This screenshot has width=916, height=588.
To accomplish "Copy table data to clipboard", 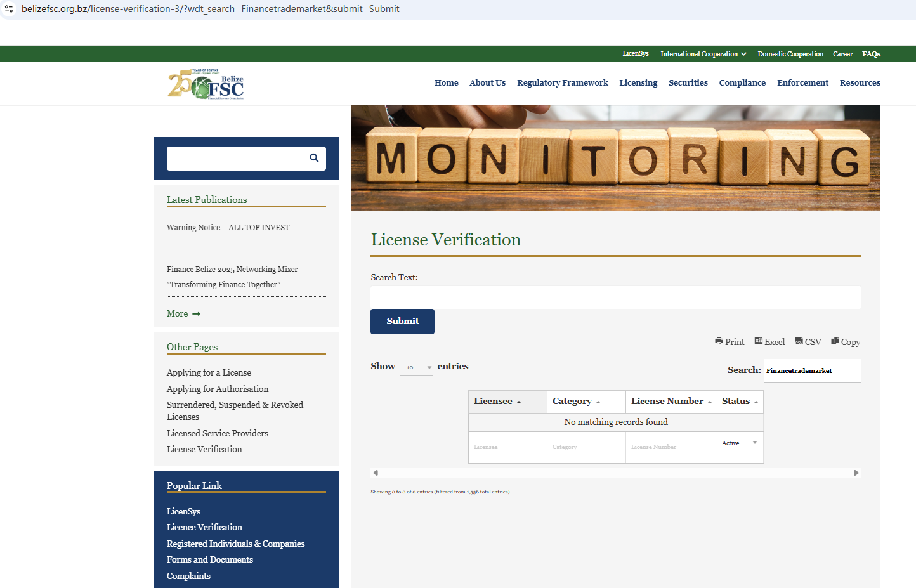I will [845, 341].
